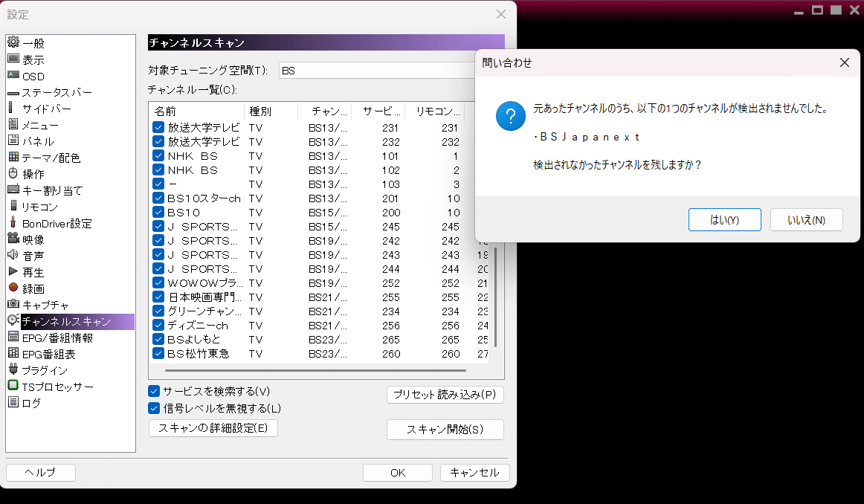Click はい(Y) in the inquiry dialog
The image size is (864, 504).
(724, 219)
